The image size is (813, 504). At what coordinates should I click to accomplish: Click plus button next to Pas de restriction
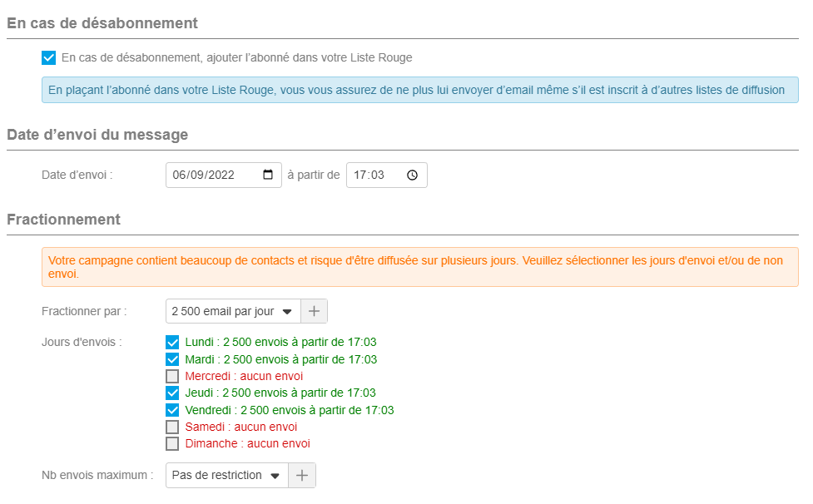click(x=302, y=475)
